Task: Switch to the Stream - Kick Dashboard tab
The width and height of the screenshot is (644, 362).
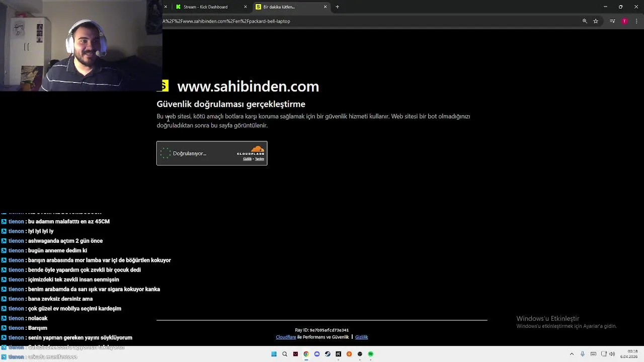Action: click(x=210, y=7)
